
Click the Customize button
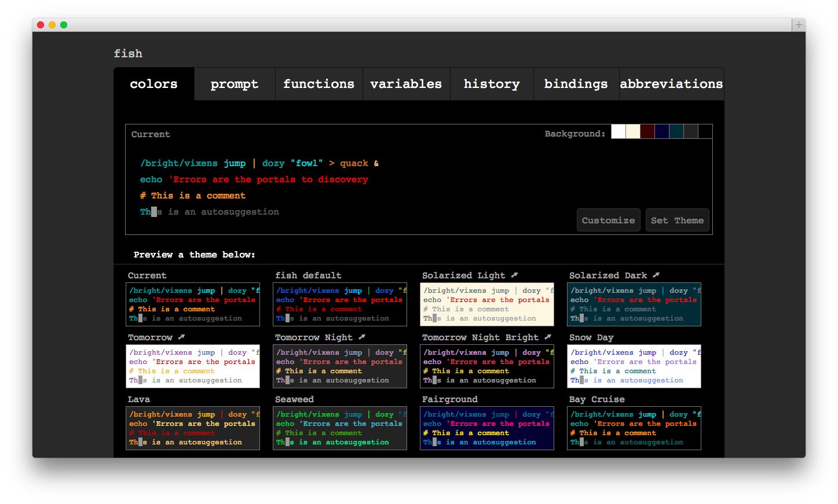(609, 220)
